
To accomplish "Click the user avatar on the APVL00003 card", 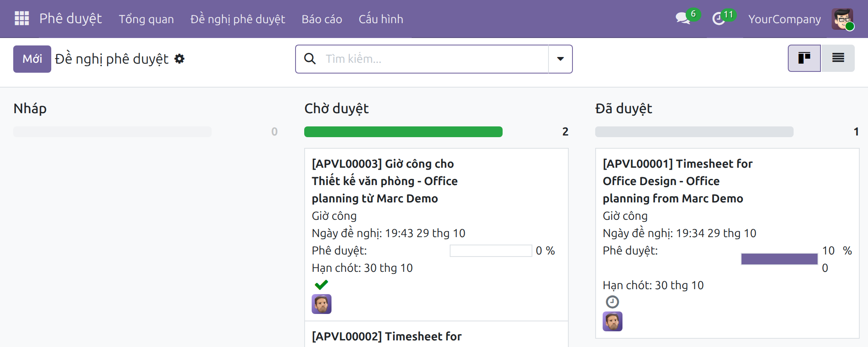I will (x=322, y=304).
